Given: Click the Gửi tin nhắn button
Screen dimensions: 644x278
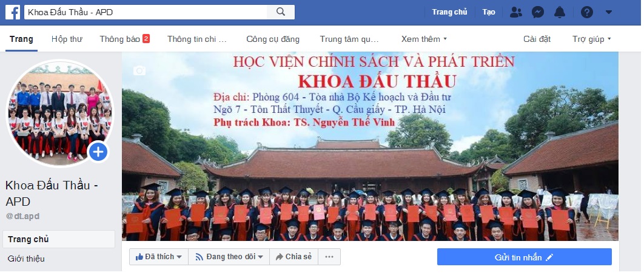Looking at the screenshot, I should click(525, 257).
